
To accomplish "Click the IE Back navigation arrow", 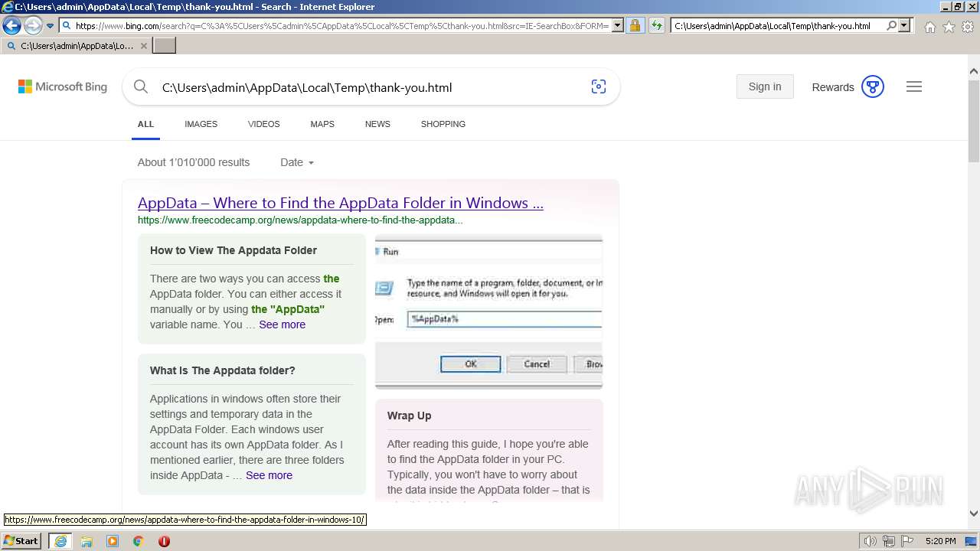I will coord(11,26).
